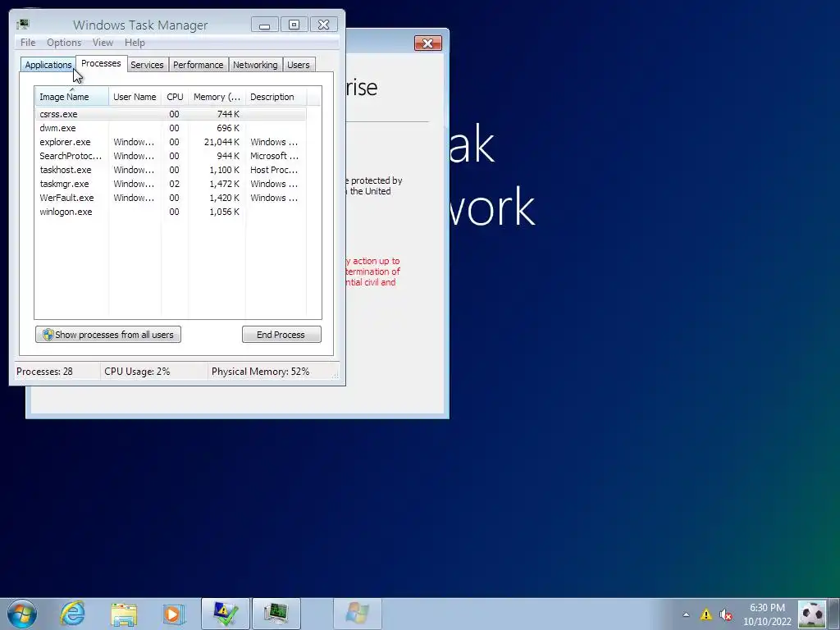840x630 pixels.
Task: Open Windows Explorer folder taskbar icon
Action: pos(124,614)
